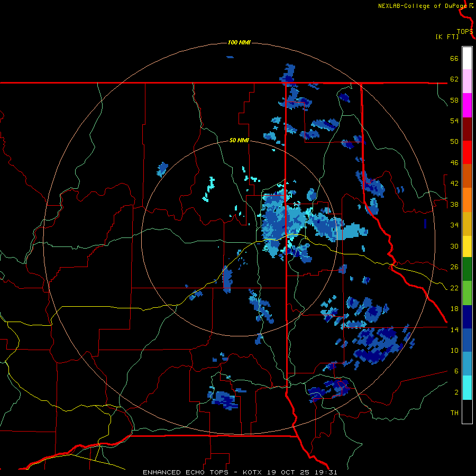The image size is (476, 476).
Task: Click the bright red legend swatch
Action: [467, 152]
